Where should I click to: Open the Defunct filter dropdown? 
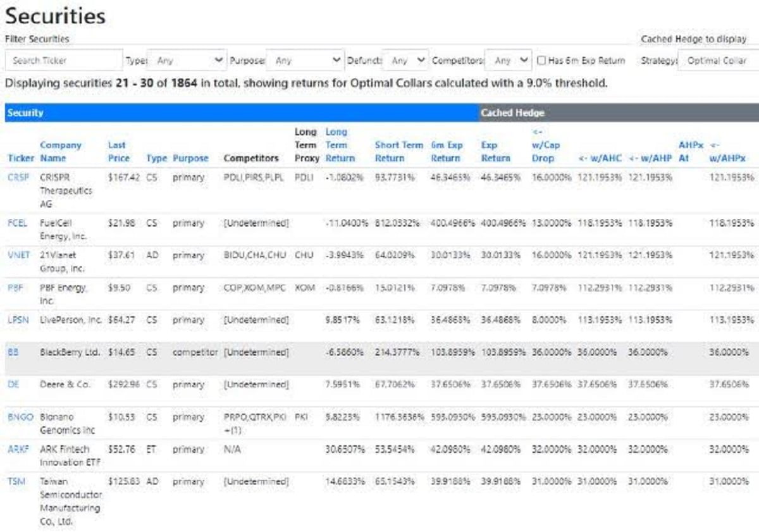point(406,61)
